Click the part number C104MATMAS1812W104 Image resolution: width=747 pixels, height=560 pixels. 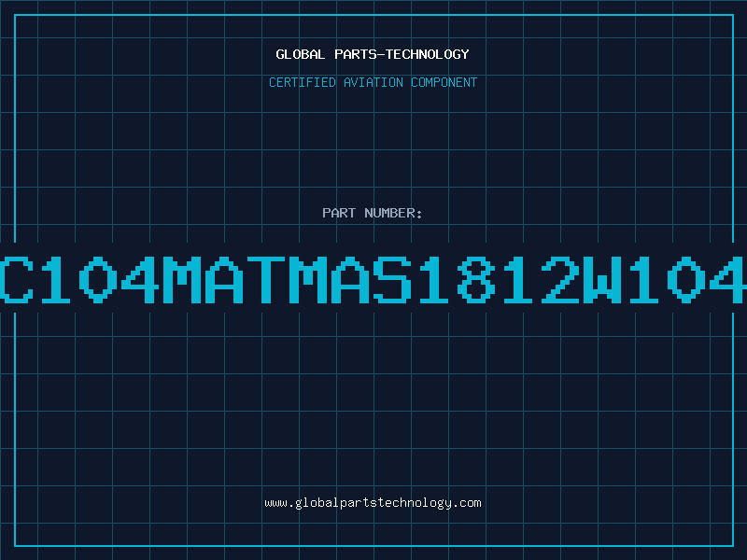(373, 279)
